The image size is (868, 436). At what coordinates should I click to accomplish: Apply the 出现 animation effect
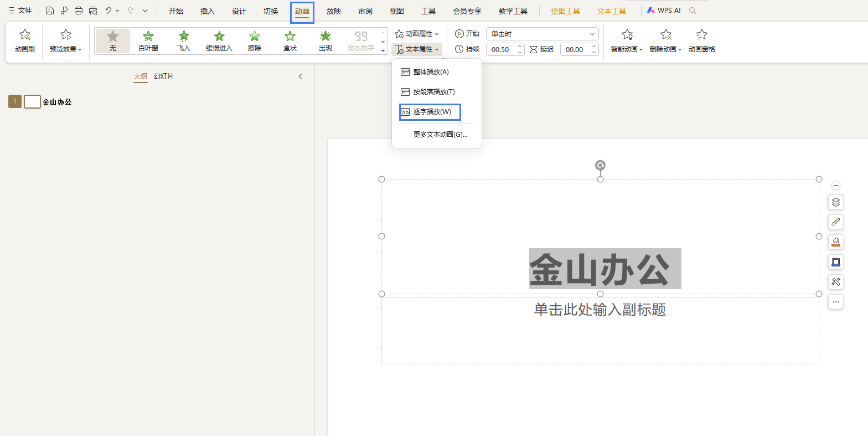[325, 42]
